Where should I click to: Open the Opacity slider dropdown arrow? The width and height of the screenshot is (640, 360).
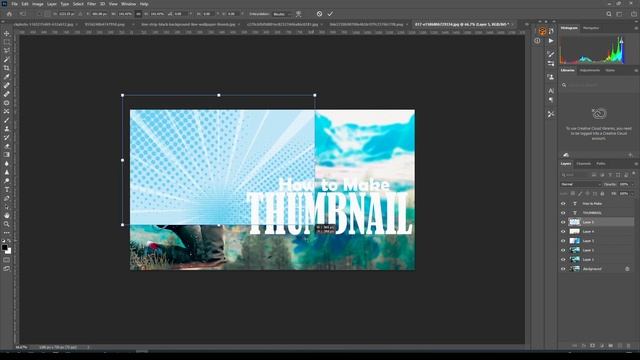pyautogui.click(x=633, y=184)
